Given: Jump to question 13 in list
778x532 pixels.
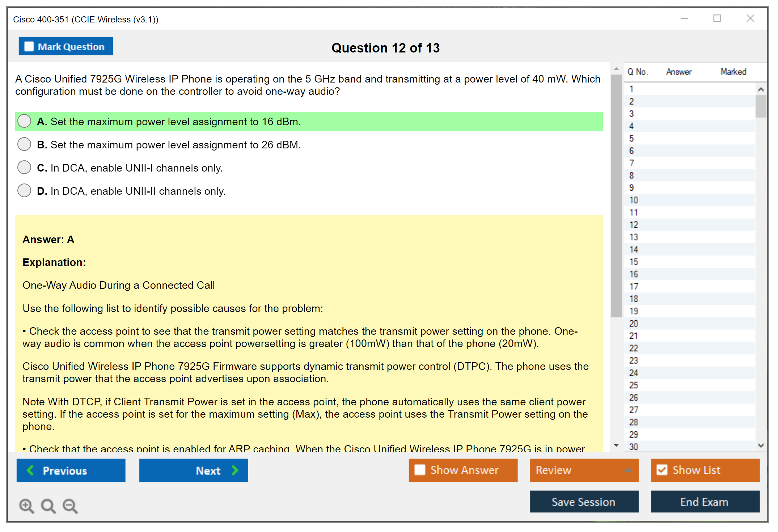Looking at the screenshot, I should click(x=634, y=237).
